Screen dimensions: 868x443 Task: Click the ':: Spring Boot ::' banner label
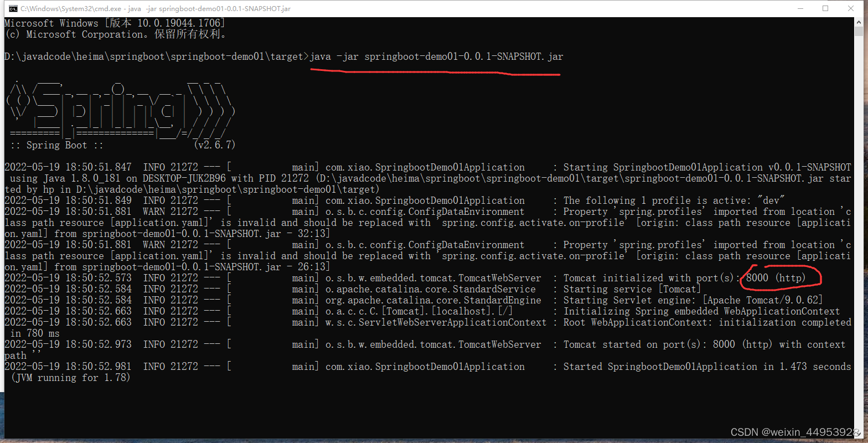pyautogui.click(x=56, y=145)
